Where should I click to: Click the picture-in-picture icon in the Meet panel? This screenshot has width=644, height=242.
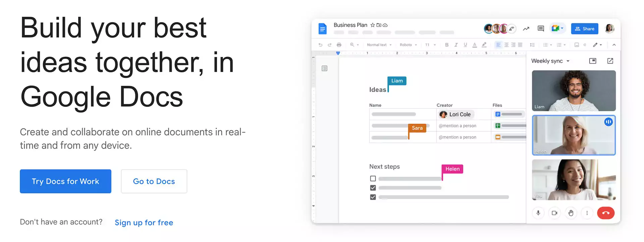(x=593, y=61)
